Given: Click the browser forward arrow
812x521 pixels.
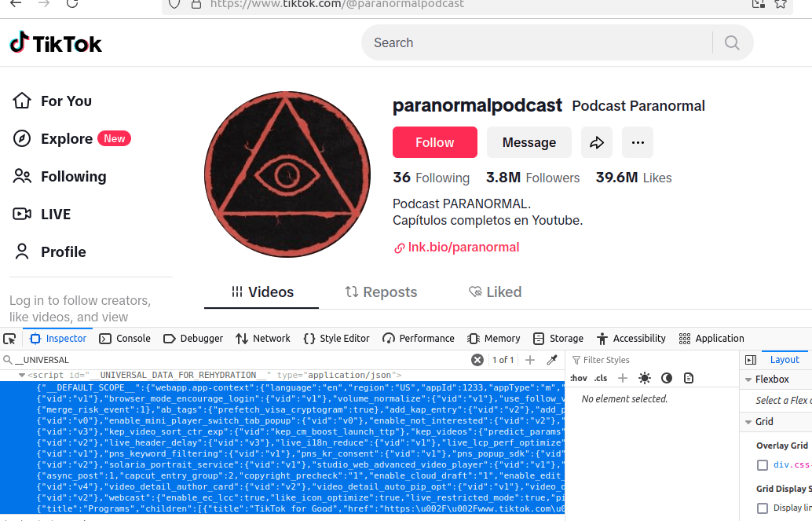Looking at the screenshot, I should 43,3.
